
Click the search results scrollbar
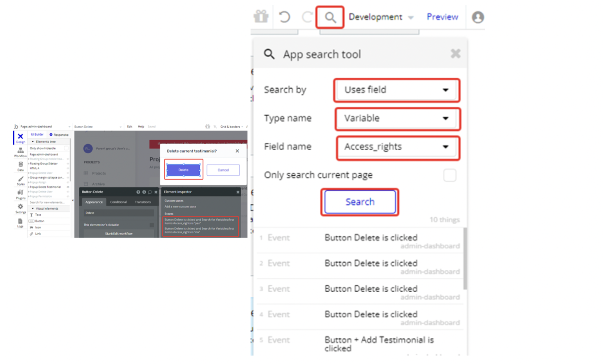(465, 258)
